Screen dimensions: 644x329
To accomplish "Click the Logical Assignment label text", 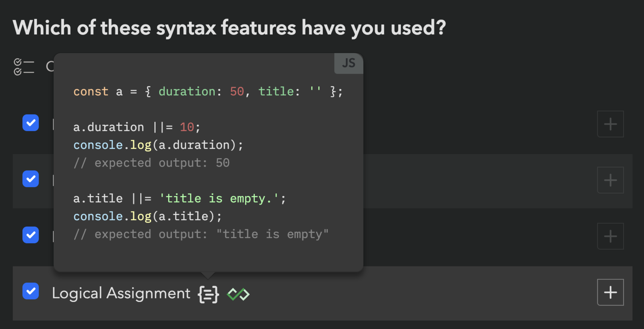I will pos(121,293).
